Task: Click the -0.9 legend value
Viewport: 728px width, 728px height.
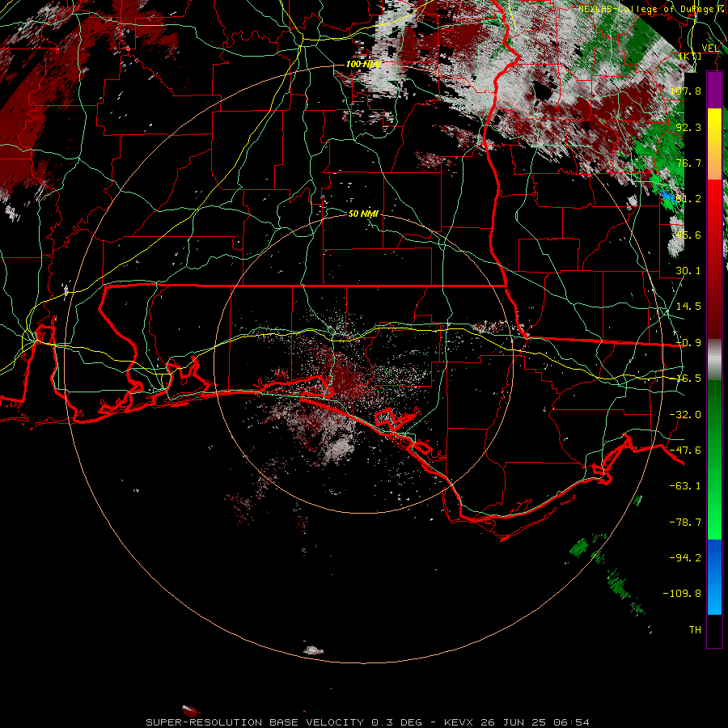Action: [x=688, y=342]
